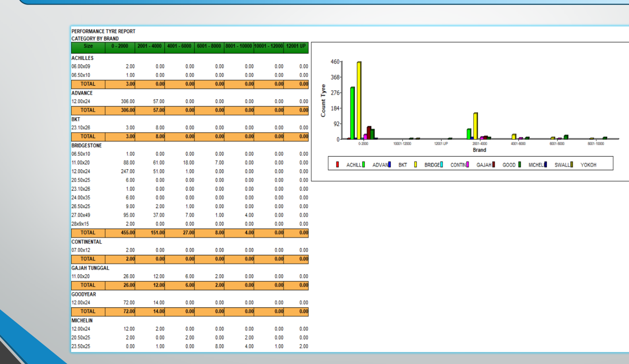Click the '95.00' value cell
This screenshot has width=629, height=364.
(129, 215)
